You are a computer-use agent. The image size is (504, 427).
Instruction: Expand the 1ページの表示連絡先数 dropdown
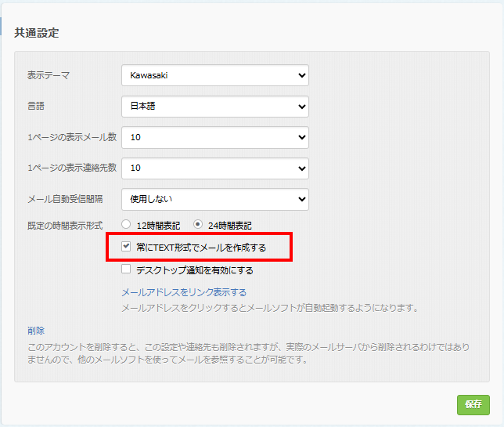[x=215, y=168]
